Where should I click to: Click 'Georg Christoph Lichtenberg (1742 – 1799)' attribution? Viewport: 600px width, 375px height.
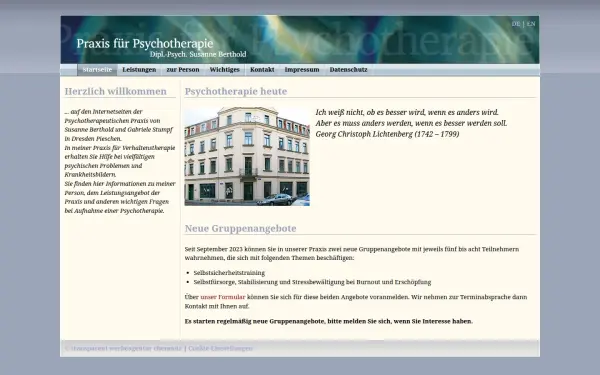point(387,134)
